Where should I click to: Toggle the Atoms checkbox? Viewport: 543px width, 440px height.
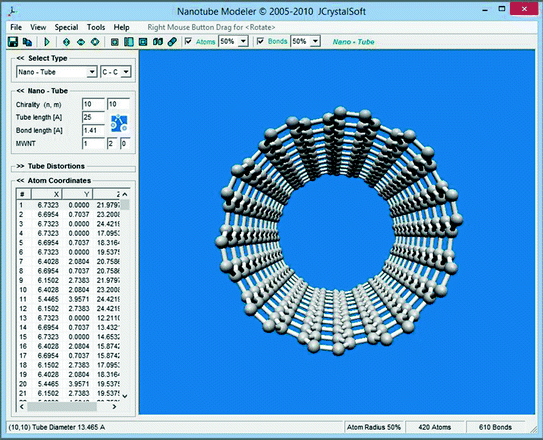[188, 41]
